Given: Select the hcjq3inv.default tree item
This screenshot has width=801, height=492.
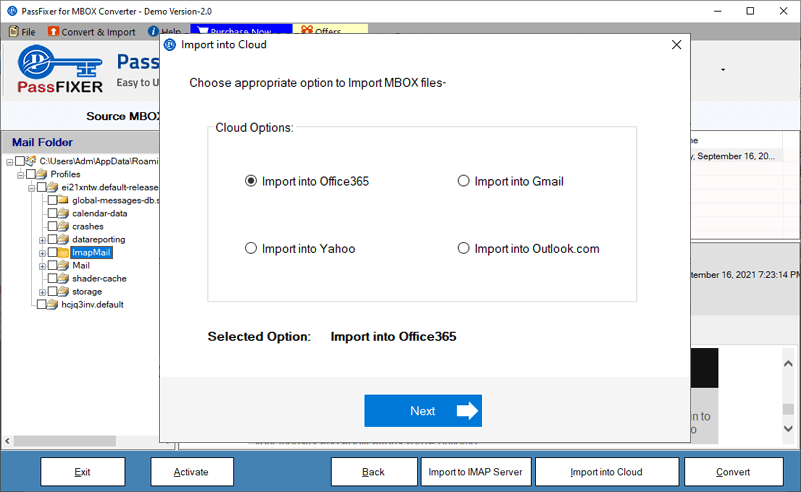Looking at the screenshot, I should pos(92,304).
